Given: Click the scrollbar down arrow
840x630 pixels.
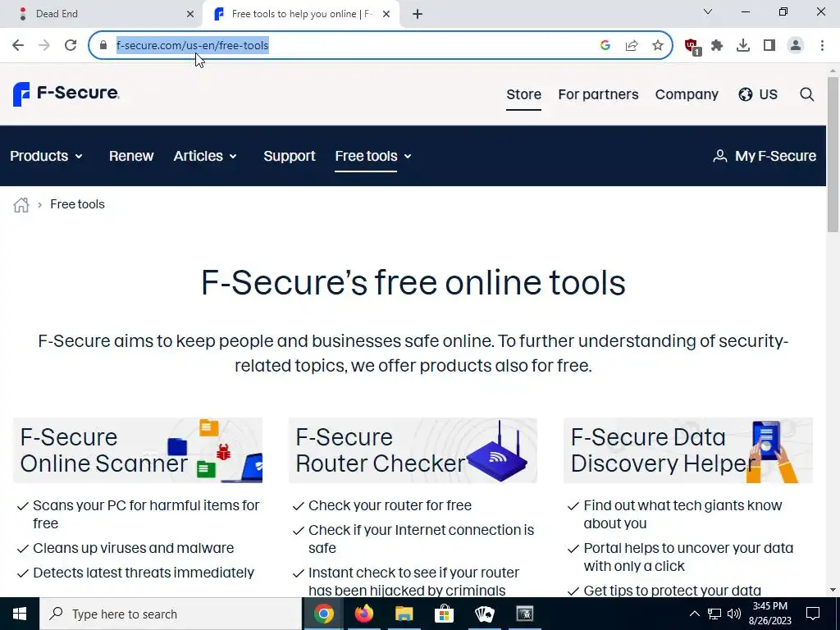Looking at the screenshot, I should click(833, 590).
